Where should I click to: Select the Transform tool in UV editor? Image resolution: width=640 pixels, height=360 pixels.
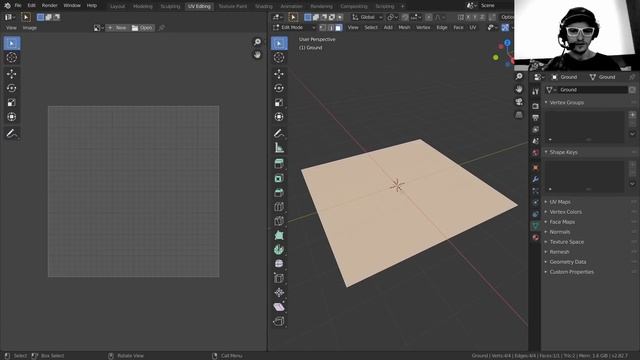click(12, 117)
